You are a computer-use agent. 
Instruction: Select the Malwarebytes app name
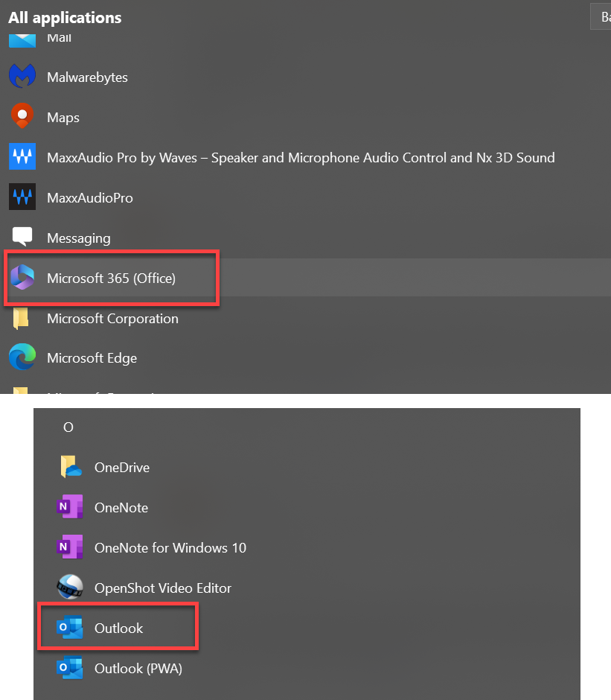click(x=88, y=77)
